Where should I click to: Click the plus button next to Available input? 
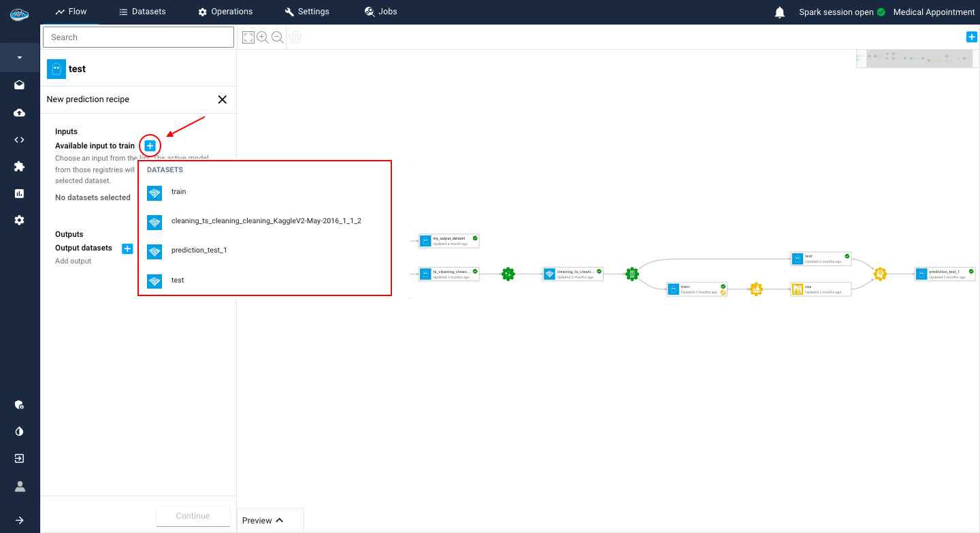coord(150,146)
